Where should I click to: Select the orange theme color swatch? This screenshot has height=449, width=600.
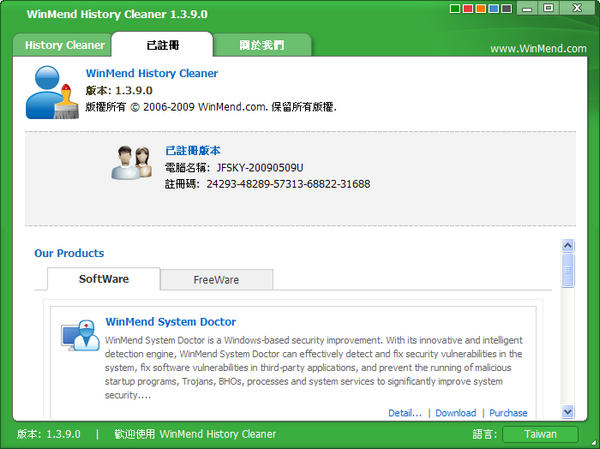(481, 10)
